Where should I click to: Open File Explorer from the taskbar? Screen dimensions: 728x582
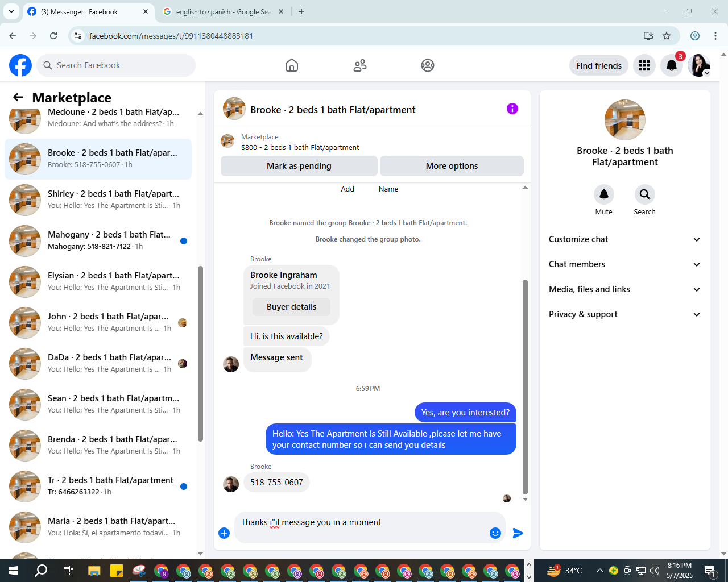coord(94,571)
